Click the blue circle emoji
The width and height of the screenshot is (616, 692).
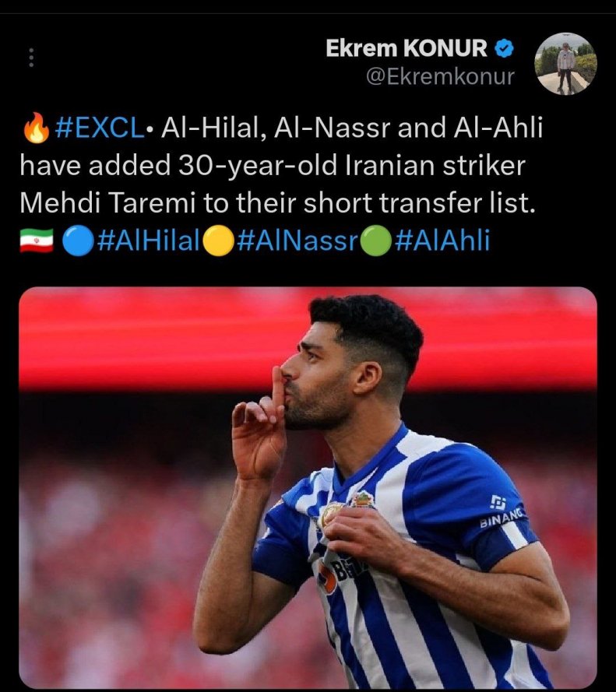pyautogui.click(x=78, y=241)
